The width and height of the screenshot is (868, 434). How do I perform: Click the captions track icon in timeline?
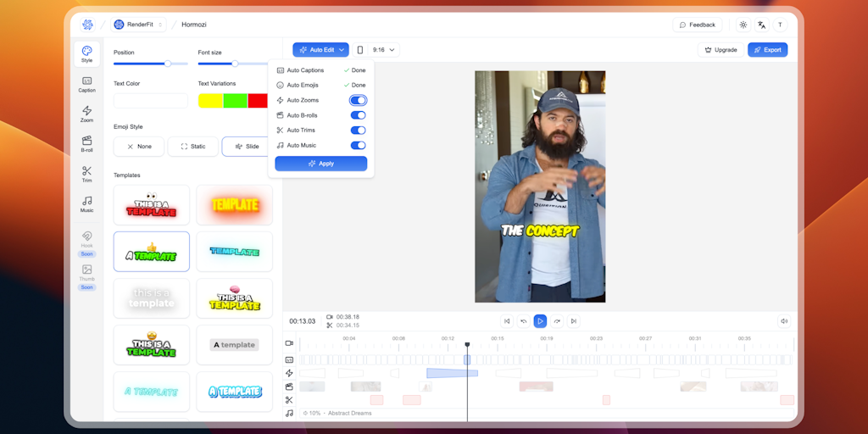tap(289, 359)
